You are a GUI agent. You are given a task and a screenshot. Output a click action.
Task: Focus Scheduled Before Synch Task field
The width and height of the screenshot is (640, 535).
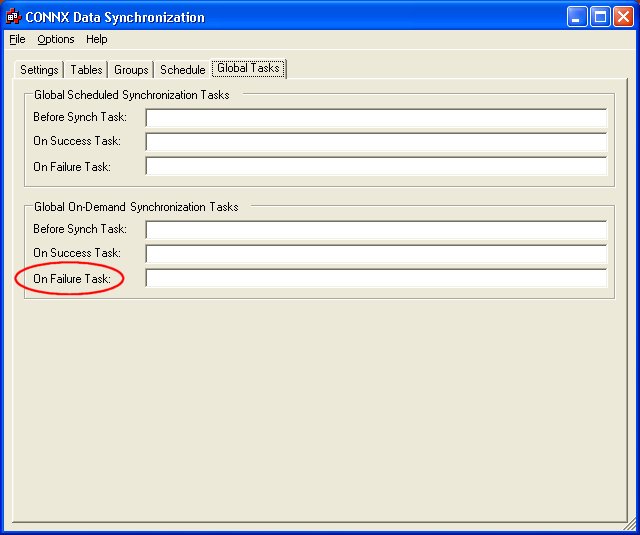click(376, 118)
